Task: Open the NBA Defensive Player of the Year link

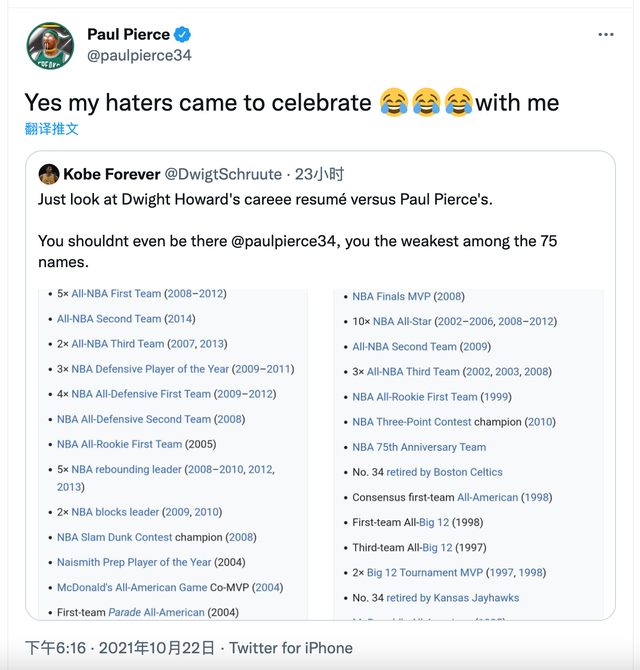Action: (150, 369)
